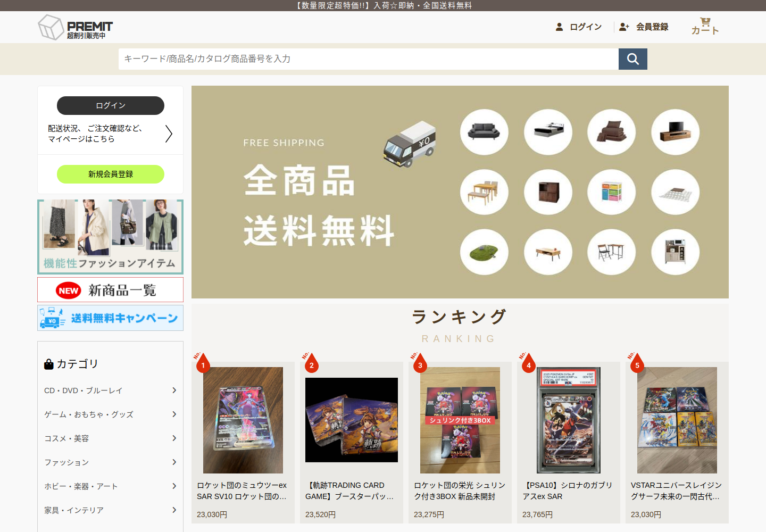Image resolution: width=766 pixels, height=532 pixels.
Task: Open the 機能性ファッションアイテム banner
Action: pos(110,237)
